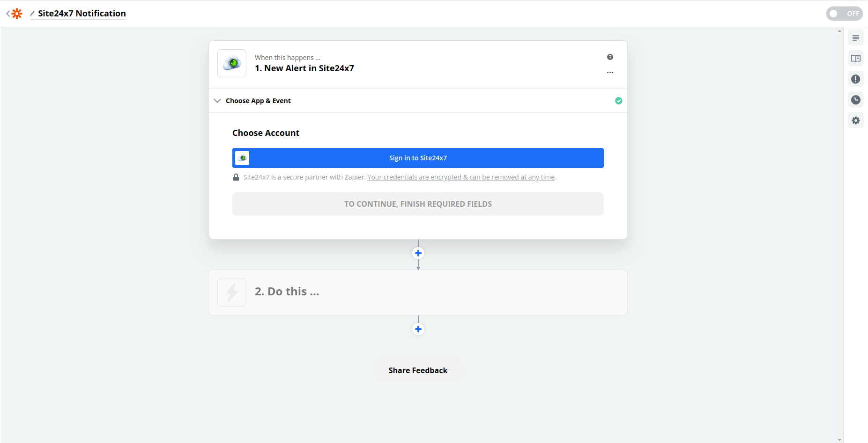Add a step after the trigger
The height and width of the screenshot is (443, 868).
tap(418, 253)
